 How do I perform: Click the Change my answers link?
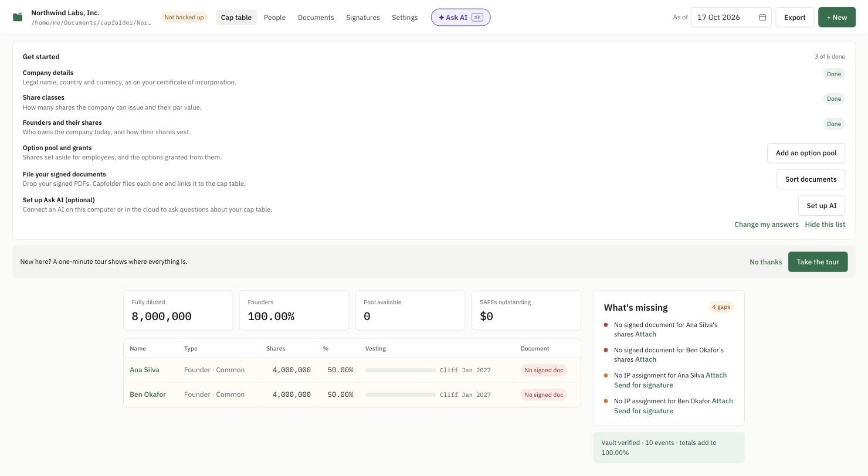tap(767, 225)
